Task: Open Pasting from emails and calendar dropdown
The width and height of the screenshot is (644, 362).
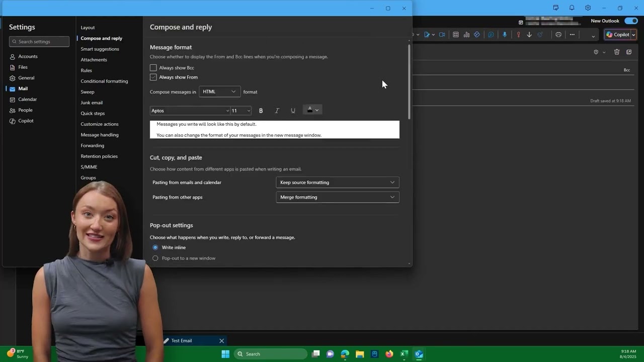Action: coord(338,183)
